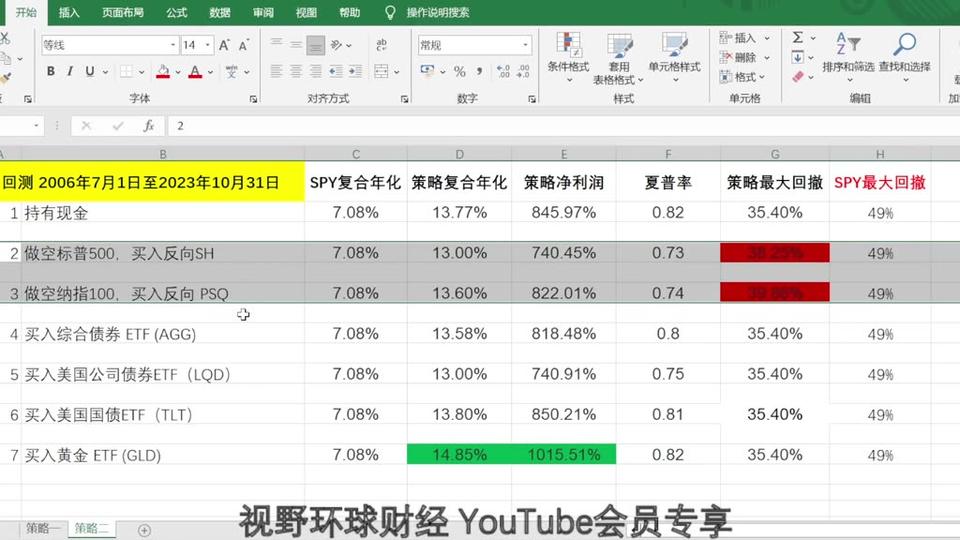The width and height of the screenshot is (960, 540).
Task: Increase decimal places
Action: 503,72
